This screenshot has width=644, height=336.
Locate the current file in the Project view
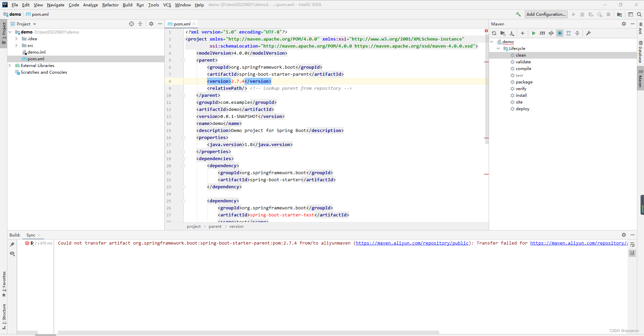pos(131,24)
